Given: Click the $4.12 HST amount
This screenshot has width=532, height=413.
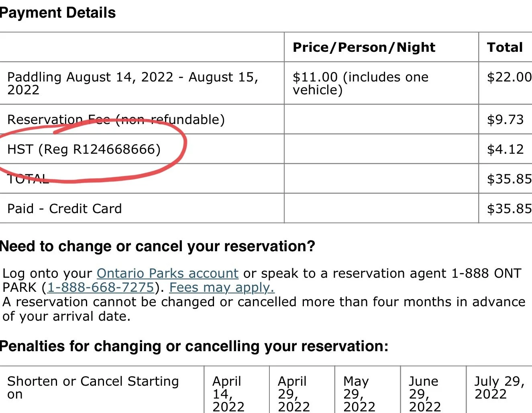Looking at the screenshot, I should 505,149.
